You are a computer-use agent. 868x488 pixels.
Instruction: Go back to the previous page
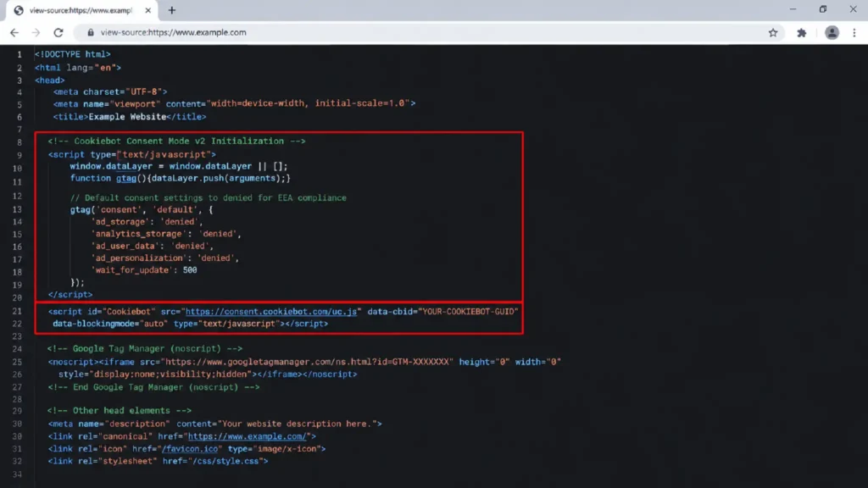pyautogui.click(x=14, y=33)
